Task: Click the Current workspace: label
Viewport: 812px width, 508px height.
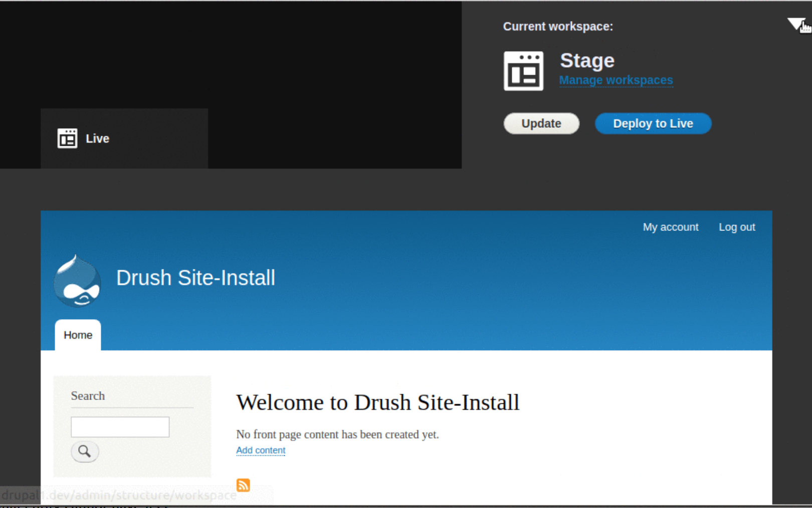Action: [x=558, y=27]
